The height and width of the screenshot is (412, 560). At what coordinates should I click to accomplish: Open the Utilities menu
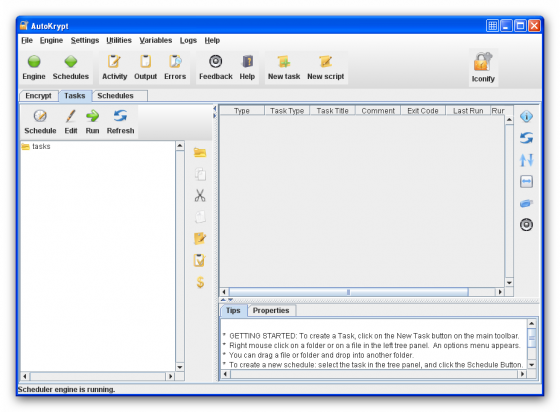tap(119, 40)
